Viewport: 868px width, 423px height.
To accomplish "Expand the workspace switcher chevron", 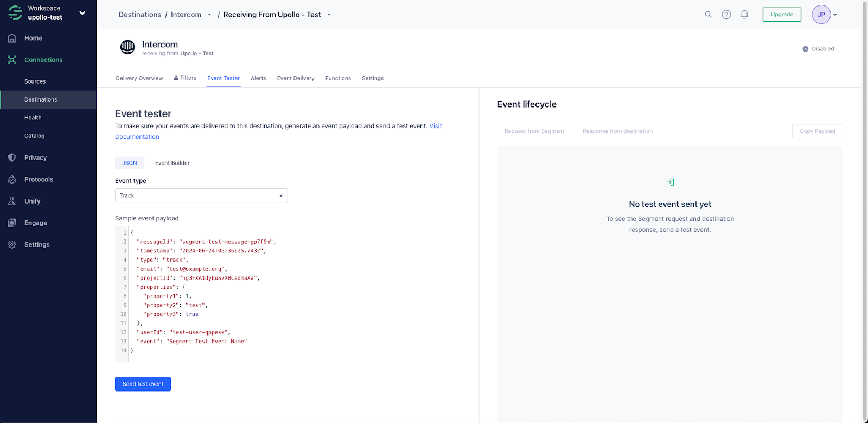I will click(82, 13).
